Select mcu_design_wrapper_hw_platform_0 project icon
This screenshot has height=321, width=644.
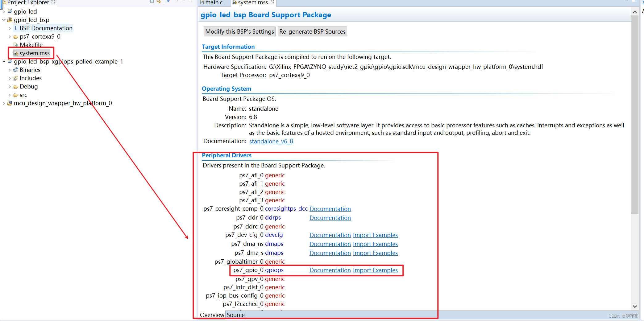(x=10, y=103)
